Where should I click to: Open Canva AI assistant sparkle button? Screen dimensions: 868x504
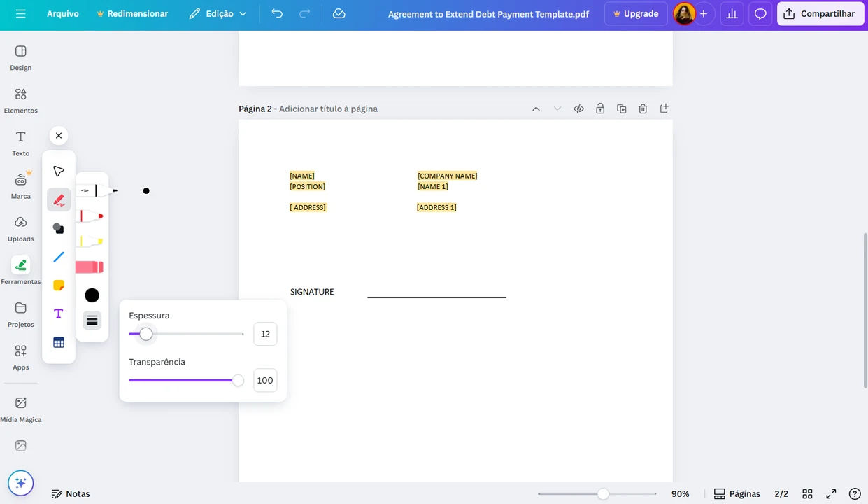[x=21, y=483]
